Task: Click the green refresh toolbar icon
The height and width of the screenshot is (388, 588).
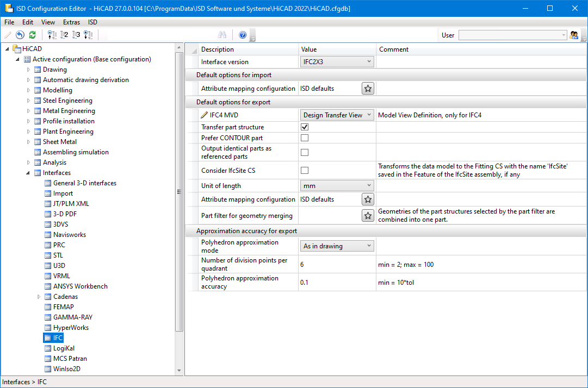Action: point(33,35)
